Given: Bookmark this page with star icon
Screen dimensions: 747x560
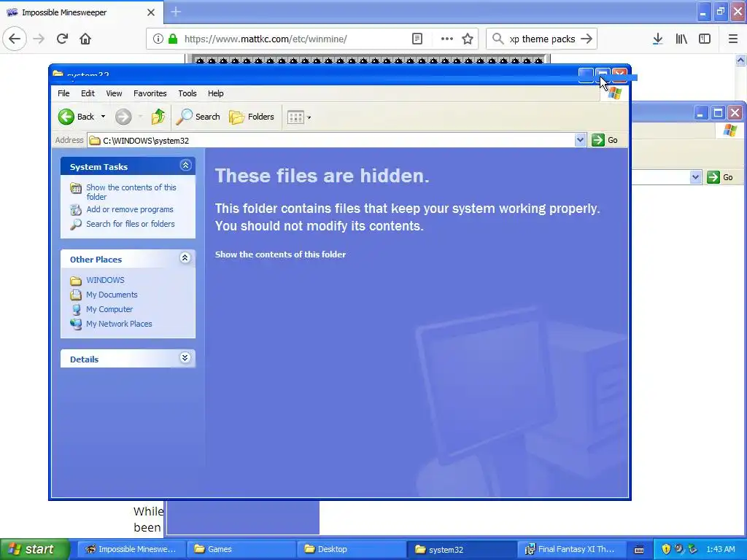Looking at the screenshot, I should click(468, 39).
